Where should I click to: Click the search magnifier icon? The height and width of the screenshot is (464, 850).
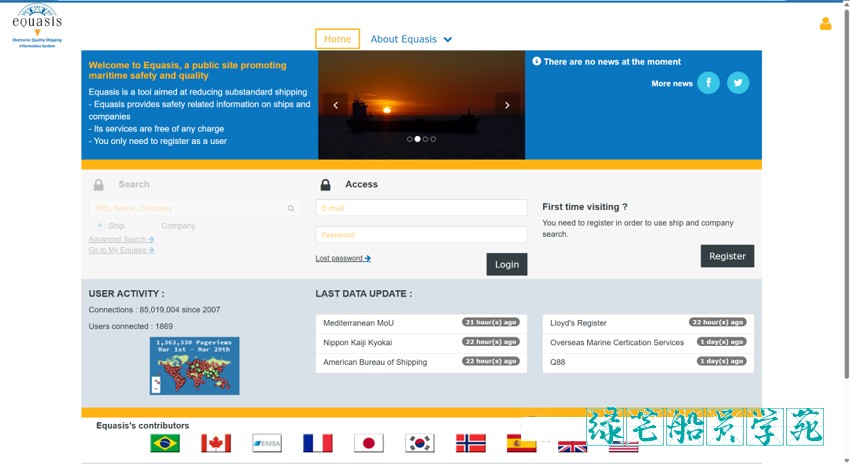click(291, 208)
